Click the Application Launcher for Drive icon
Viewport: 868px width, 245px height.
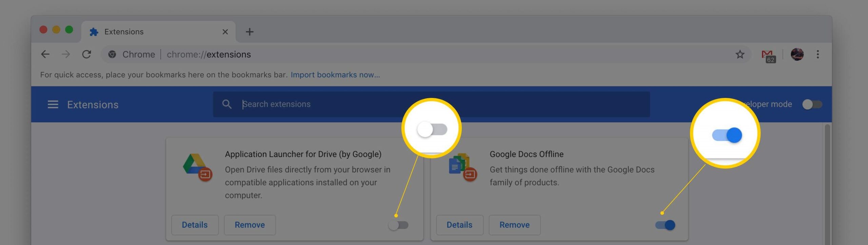pyautogui.click(x=198, y=167)
